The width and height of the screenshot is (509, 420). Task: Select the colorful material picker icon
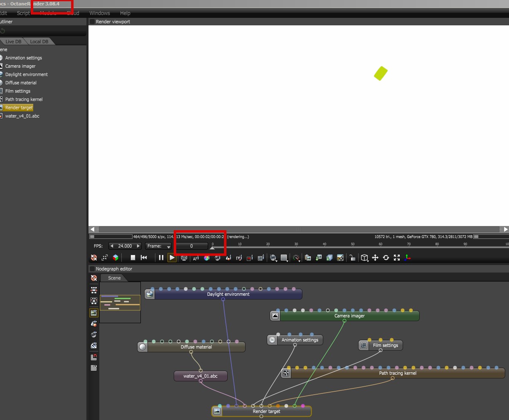[x=207, y=258]
